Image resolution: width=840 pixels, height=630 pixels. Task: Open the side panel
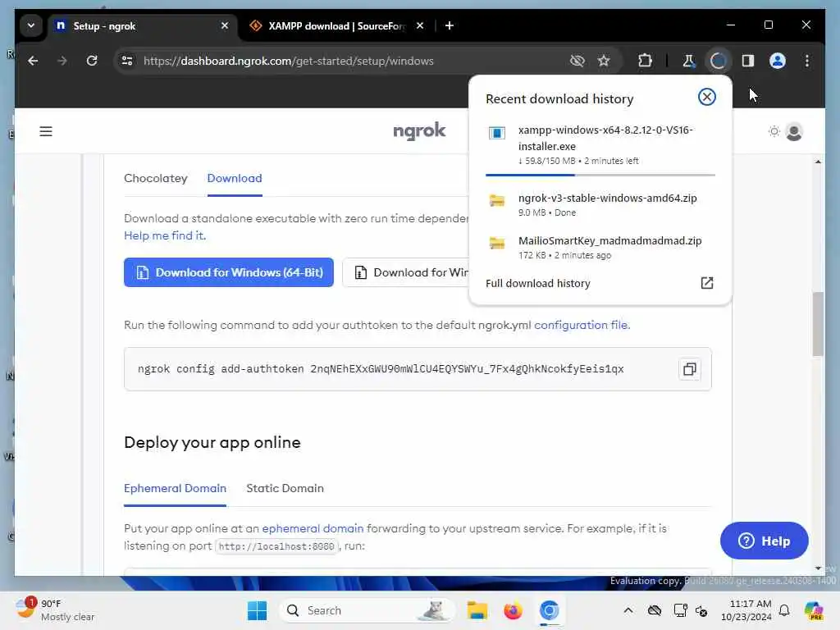[748, 61]
